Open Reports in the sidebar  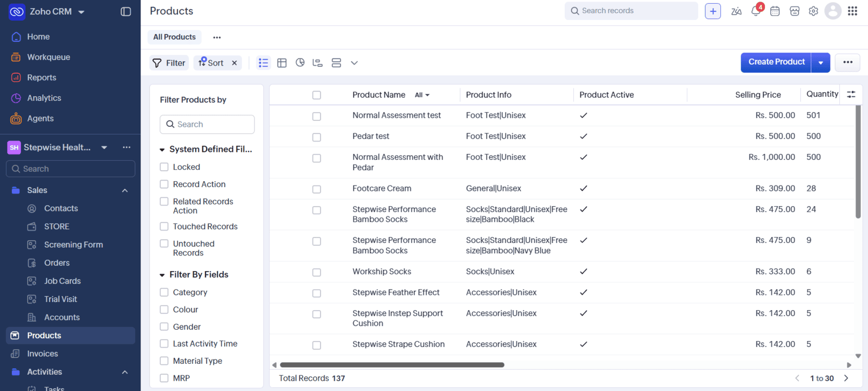coord(41,78)
